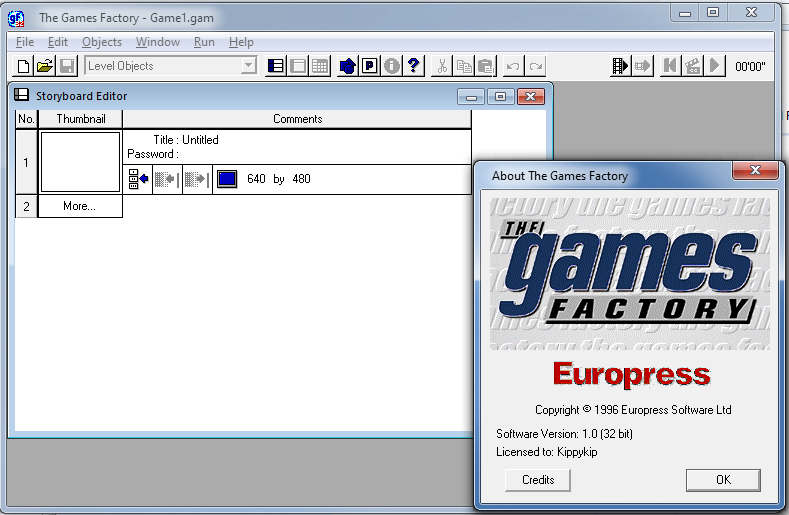Click the level list arrow icon before 640 by 480

pyautogui.click(x=138, y=179)
